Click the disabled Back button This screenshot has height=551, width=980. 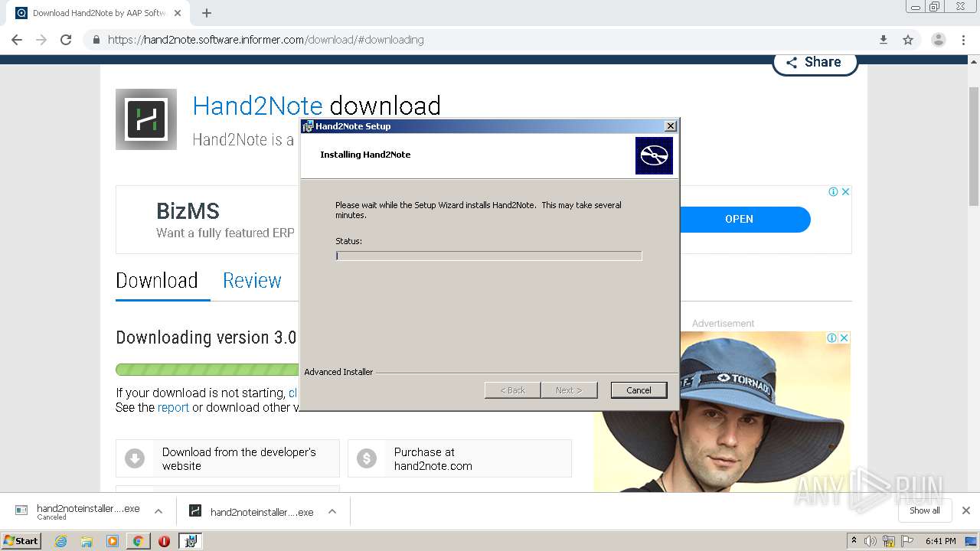pos(513,390)
